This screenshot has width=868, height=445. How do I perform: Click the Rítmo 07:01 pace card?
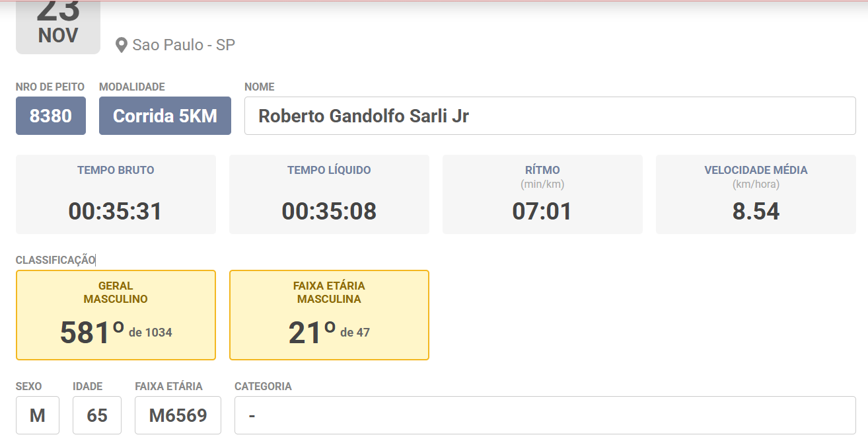pos(542,194)
